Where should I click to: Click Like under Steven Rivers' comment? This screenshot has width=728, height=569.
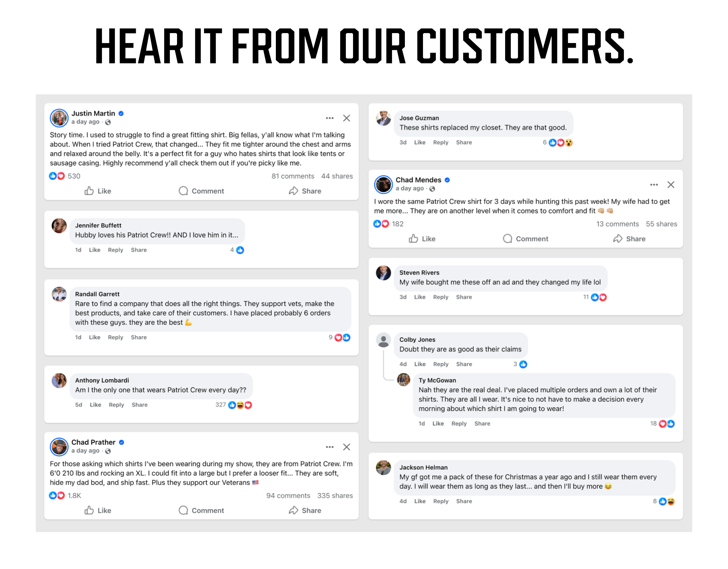coord(419,297)
